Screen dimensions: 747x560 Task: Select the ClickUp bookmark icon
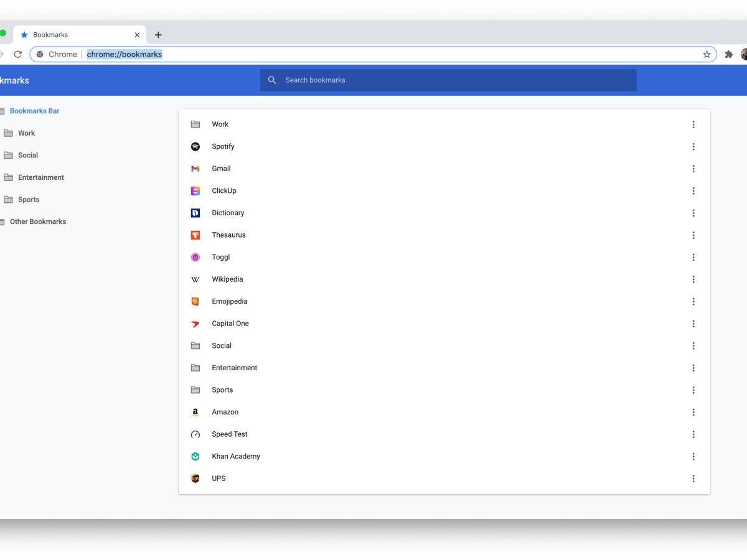pos(195,191)
